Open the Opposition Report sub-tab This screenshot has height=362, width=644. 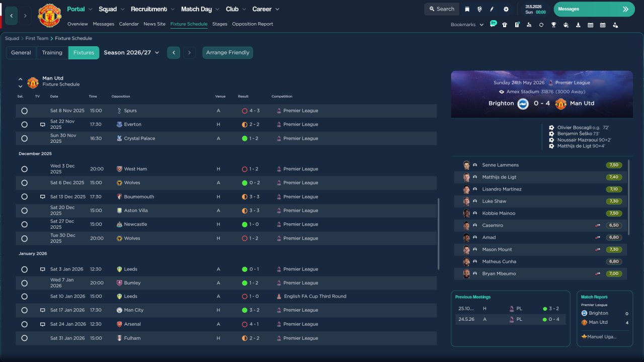point(253,24)
